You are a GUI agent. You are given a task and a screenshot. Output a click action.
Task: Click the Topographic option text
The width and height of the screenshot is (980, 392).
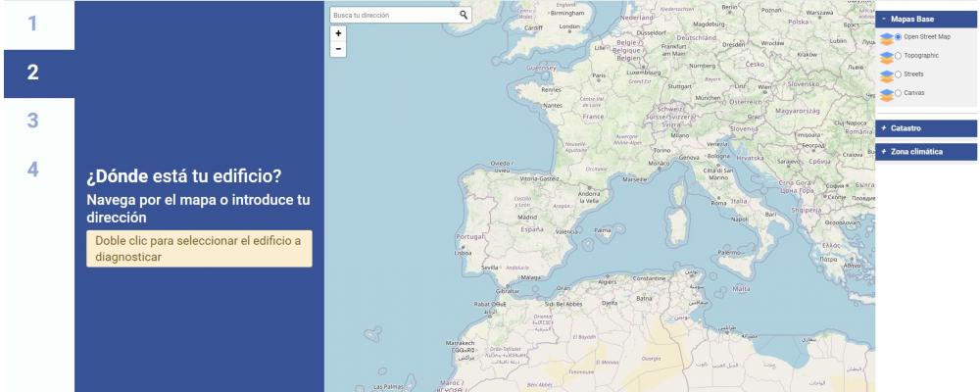pos(921,56)
